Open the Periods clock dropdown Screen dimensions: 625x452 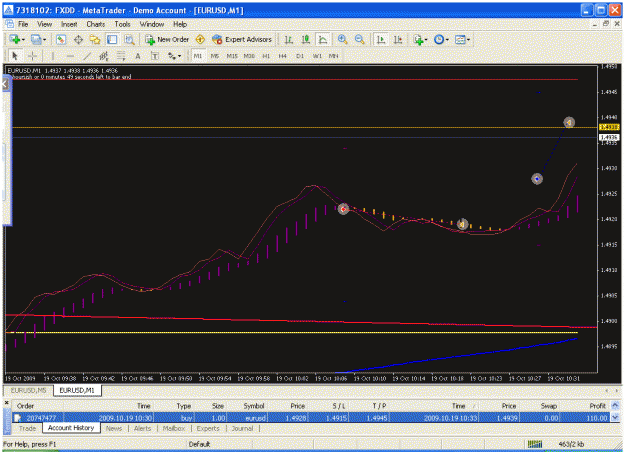click(x=441, y=39)
